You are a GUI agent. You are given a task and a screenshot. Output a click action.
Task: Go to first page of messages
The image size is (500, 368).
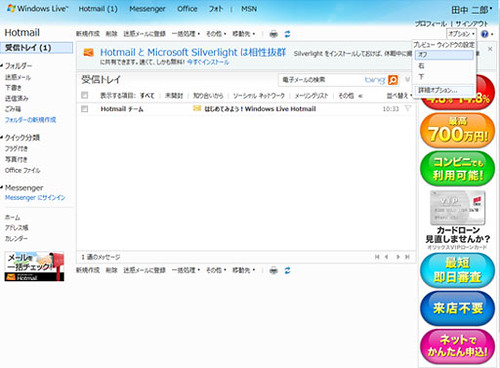coord(377,257)
